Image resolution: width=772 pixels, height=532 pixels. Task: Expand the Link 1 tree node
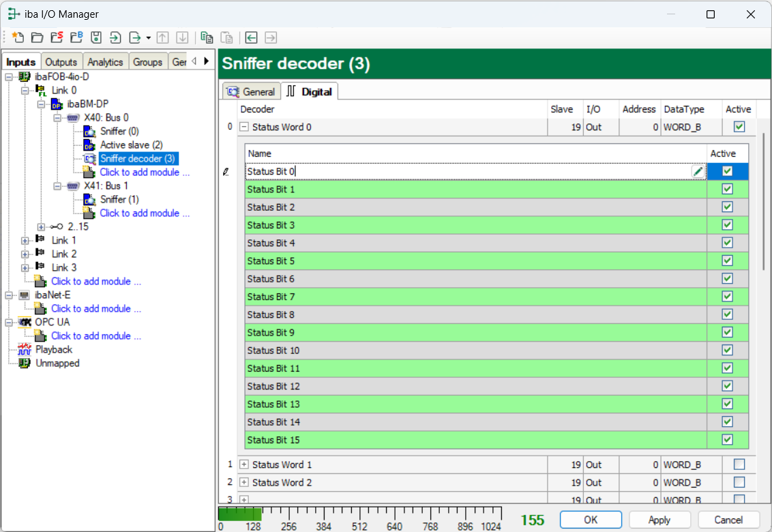point(26,240)
